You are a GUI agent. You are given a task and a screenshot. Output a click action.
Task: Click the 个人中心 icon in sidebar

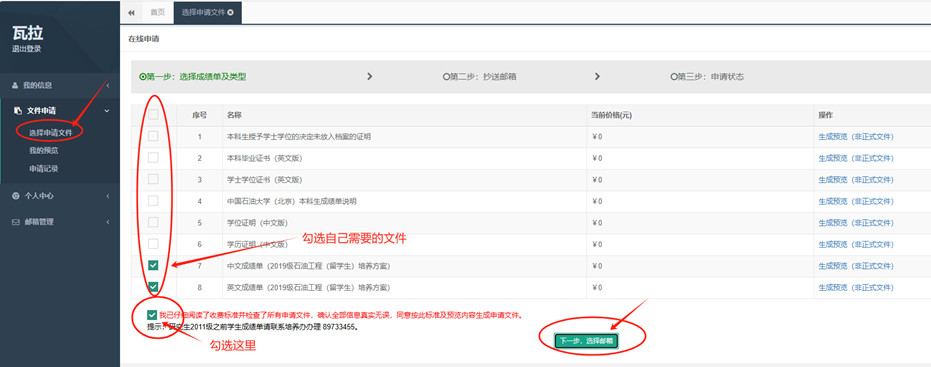coord(16,196)
